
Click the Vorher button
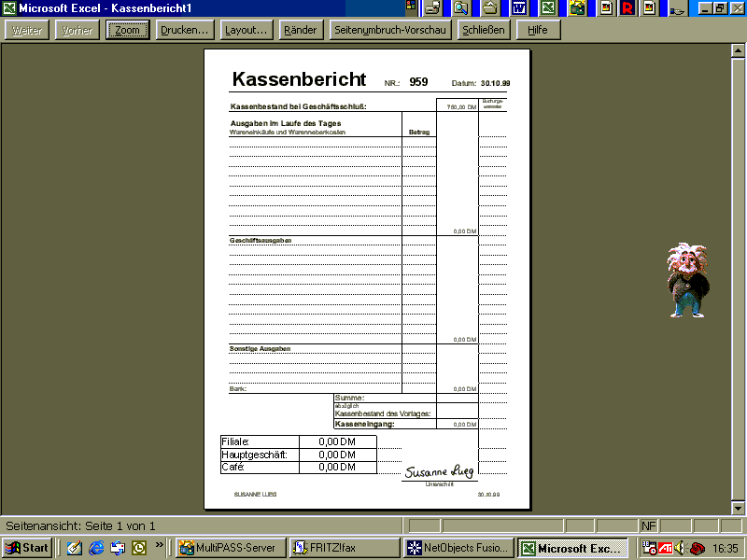[x=78, y=30]
